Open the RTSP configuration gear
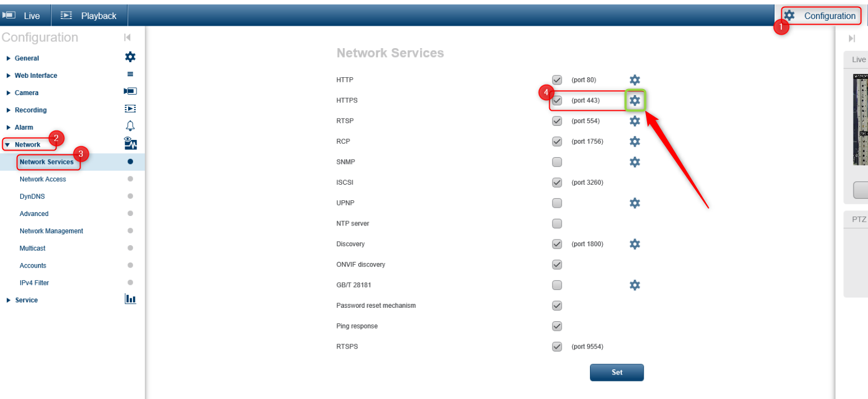The image size is (868, 399). pos(635,121)
